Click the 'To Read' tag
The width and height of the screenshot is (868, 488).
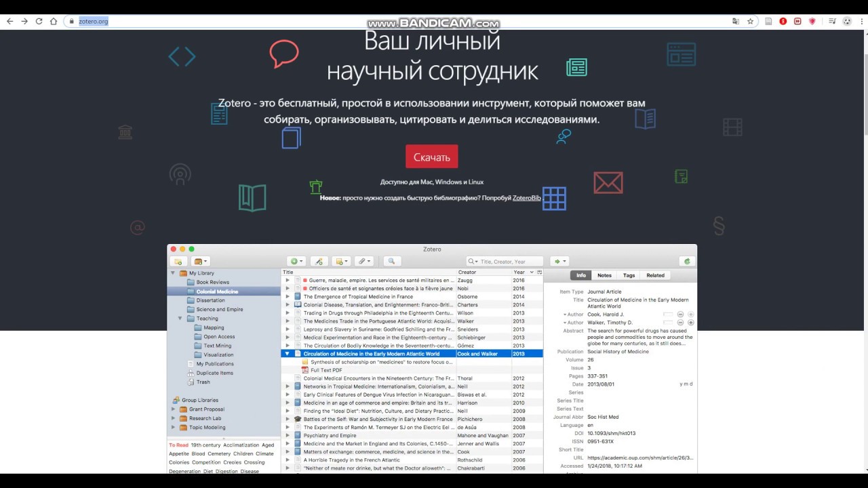pyautogui.click(x=178, y=445)
